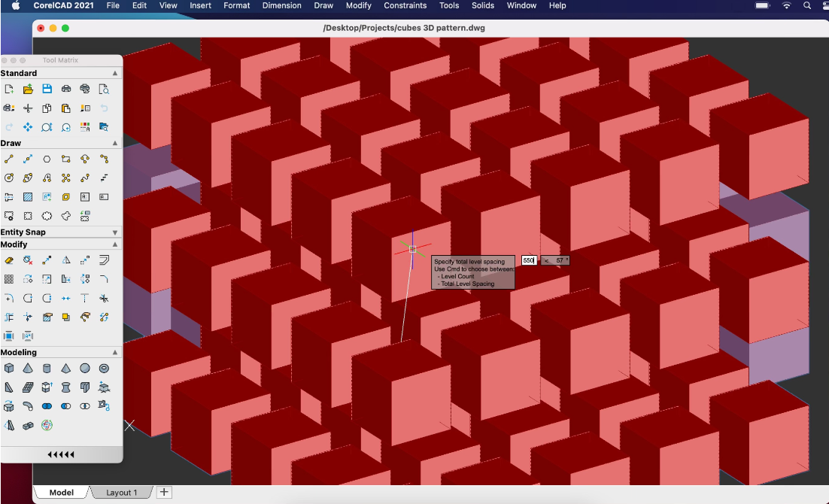Click the total level spacing input field

tap(529, 260)
